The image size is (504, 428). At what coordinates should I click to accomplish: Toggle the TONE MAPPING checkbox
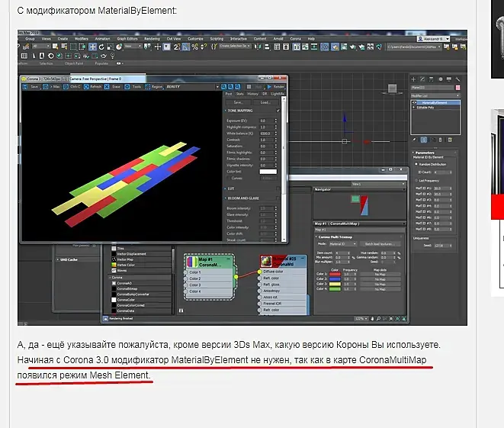tap(278, 111)
